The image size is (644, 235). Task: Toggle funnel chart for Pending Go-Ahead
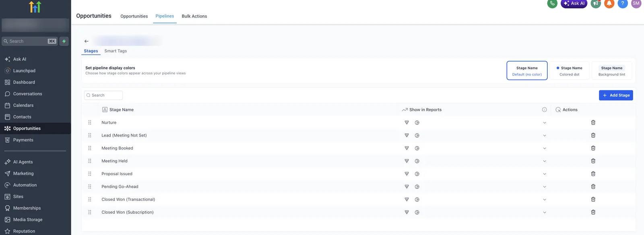click(x=407, y=187)
